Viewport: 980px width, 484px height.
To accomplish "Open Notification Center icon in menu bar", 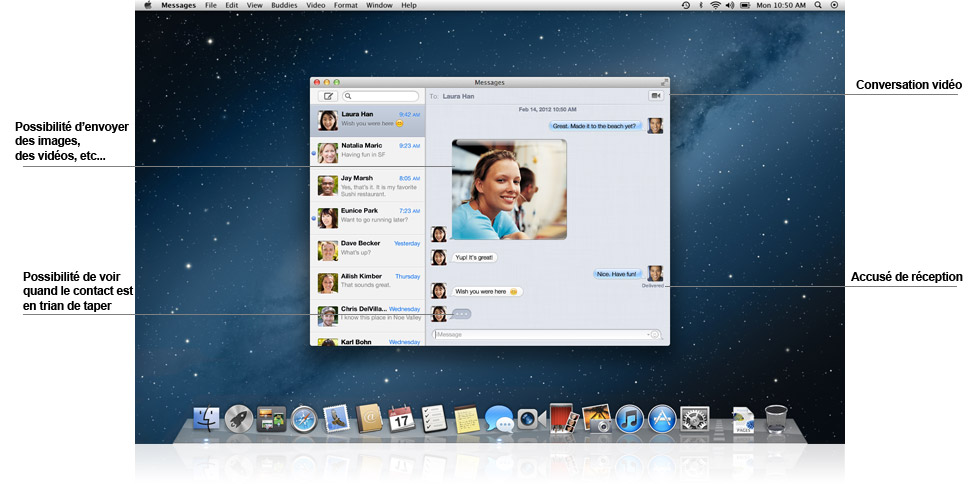I will pos(834,5).
